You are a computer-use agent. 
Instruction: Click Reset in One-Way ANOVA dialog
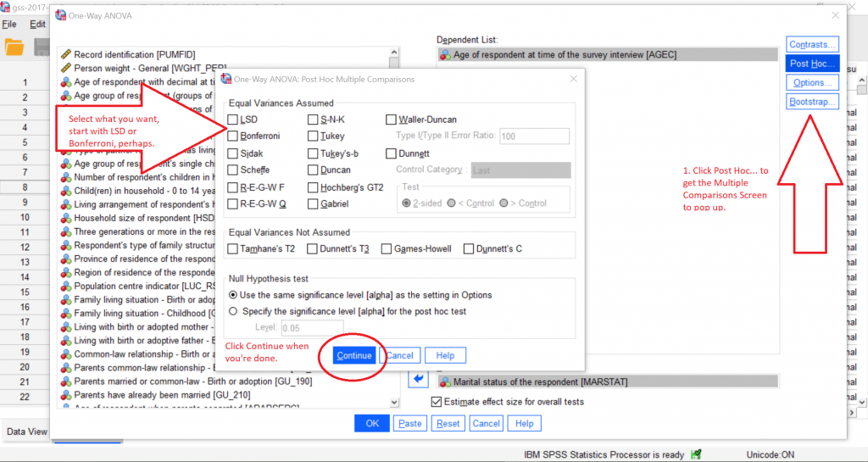click(448, 423)
